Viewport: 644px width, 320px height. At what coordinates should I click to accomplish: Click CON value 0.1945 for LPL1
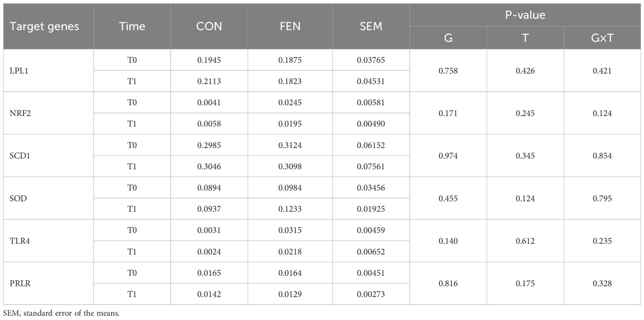pos(209,60)
